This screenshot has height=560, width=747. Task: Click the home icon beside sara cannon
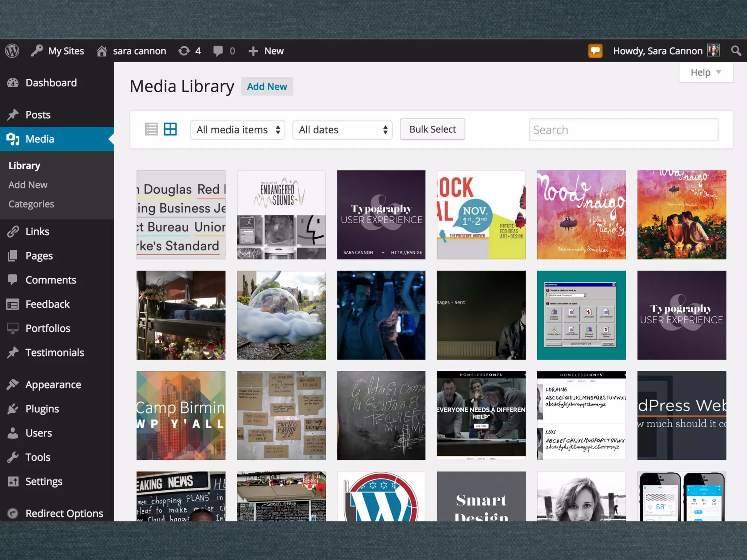click(x=102, y=51)
